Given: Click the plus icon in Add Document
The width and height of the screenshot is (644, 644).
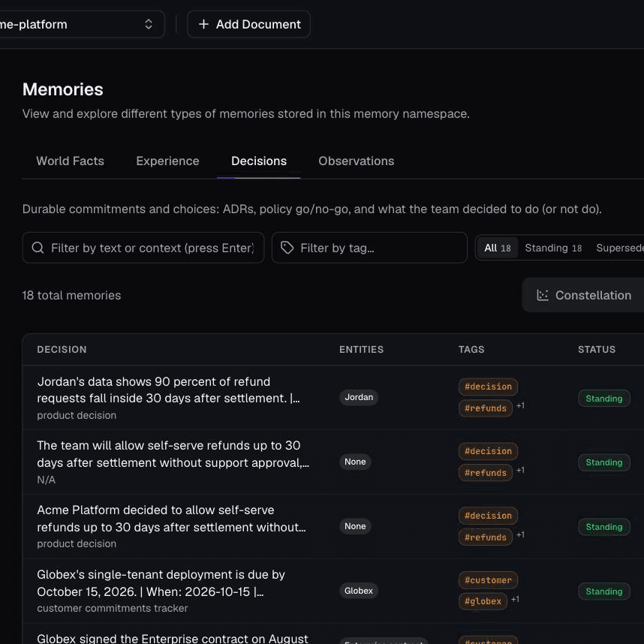Looking at the screenshot, I should pos(203,24).
